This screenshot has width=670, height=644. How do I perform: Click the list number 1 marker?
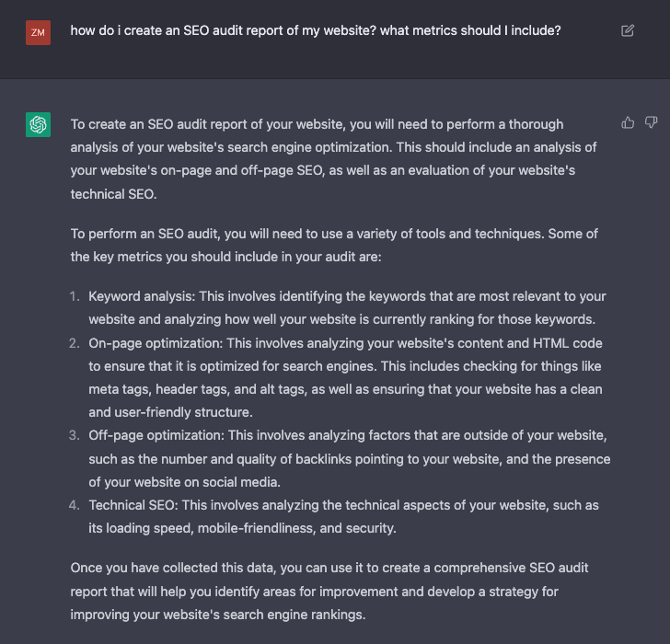[75, 297]
